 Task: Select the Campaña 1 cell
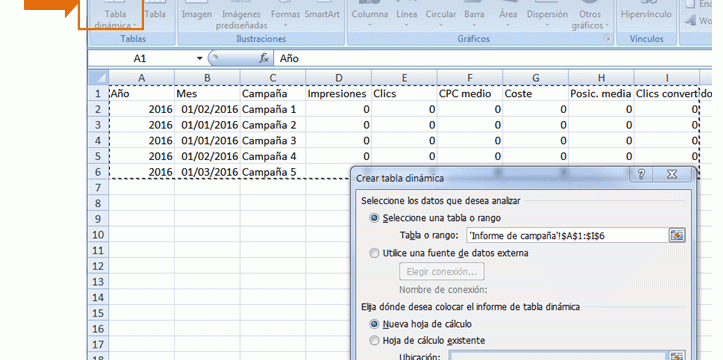[273, 109]
